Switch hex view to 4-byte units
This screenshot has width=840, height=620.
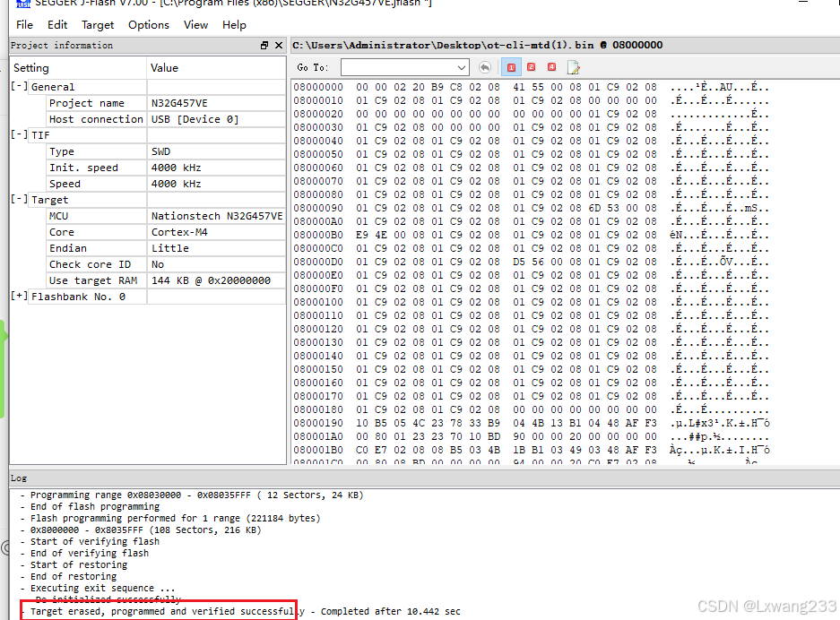[x=552, y=67]
